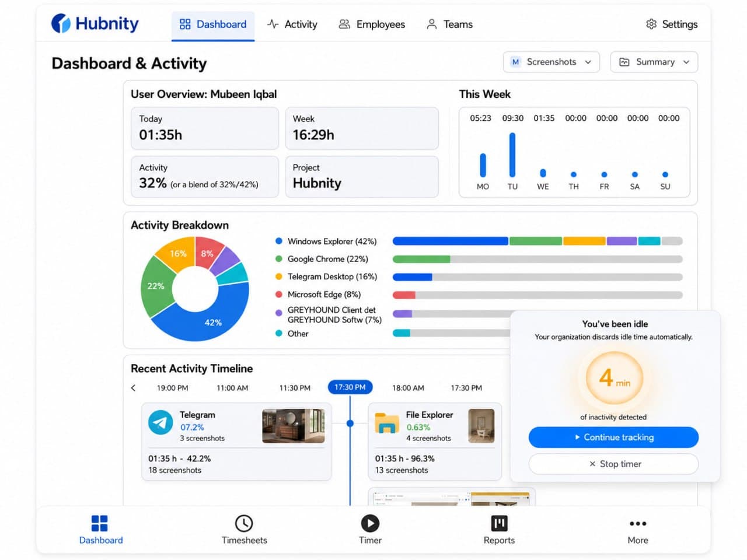Open the Employees tab

372,24
